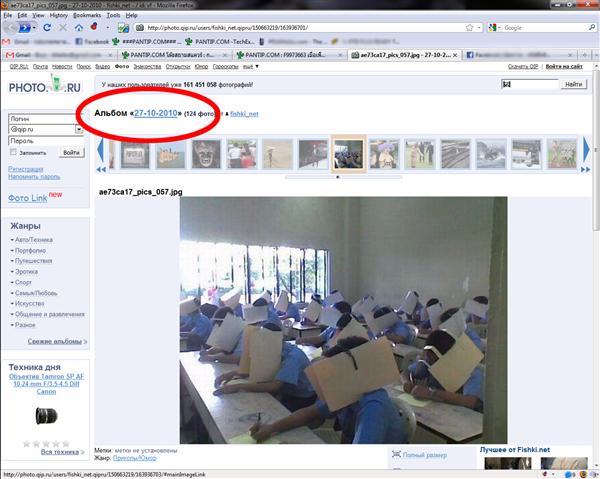600x479 pixels.
Task: Open the album link 27-10-2010
Action: pyautogui.click(x=156, y=113)
